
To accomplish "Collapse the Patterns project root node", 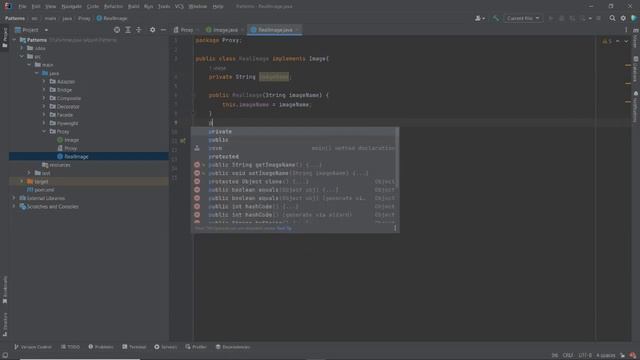I will [x=14, y=40].
